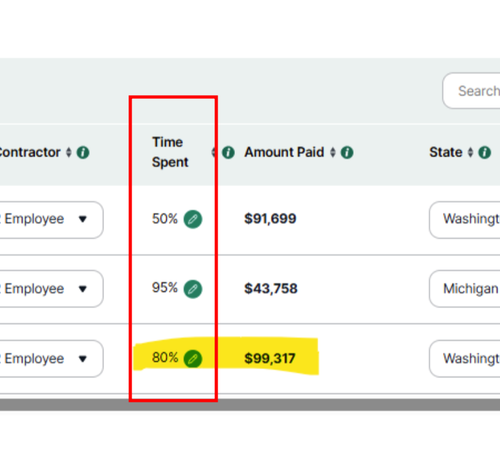Sort by Amount Paid column arrows
Image resolution: width=500 pixels, height=452 pixels.
(x=333, y=153)
